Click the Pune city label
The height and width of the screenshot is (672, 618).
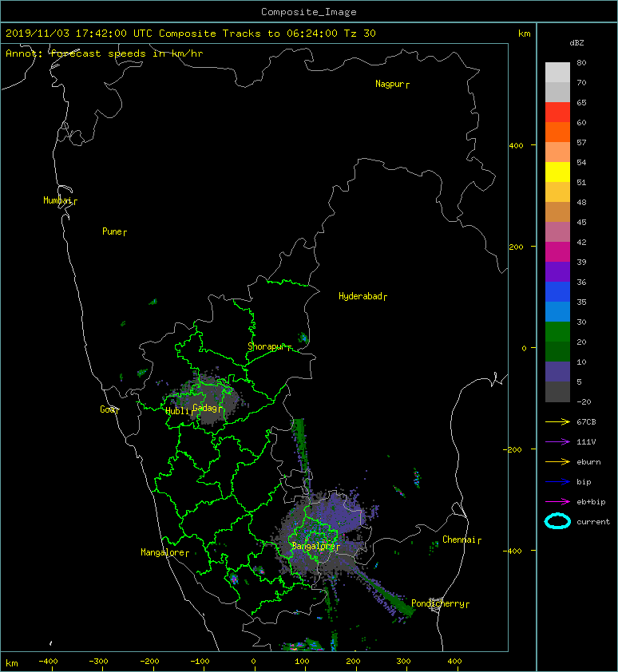[x=112, y=231]
